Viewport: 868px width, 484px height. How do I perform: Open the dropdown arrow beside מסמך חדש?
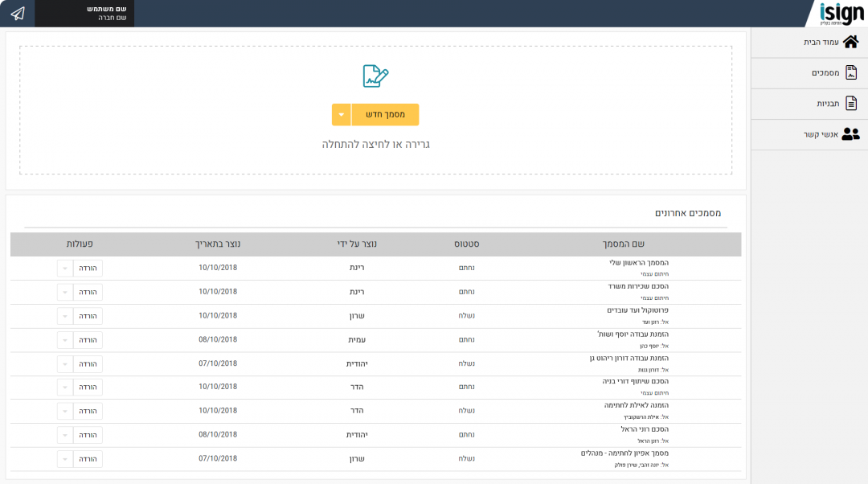tap(341, 114)
